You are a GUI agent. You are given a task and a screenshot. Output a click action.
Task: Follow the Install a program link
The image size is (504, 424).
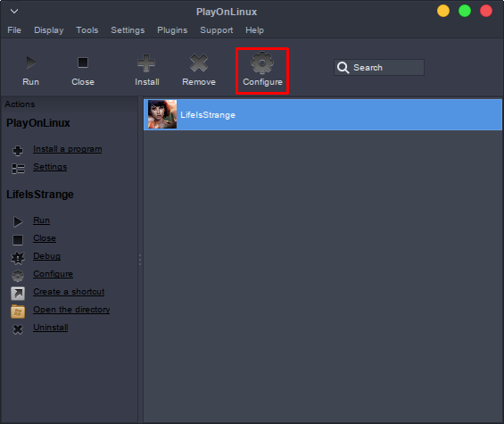click(x=68, y=149)
